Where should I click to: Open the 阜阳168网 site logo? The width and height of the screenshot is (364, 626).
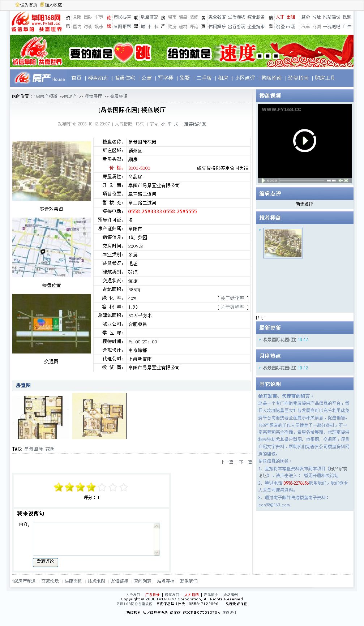(37, 22)
